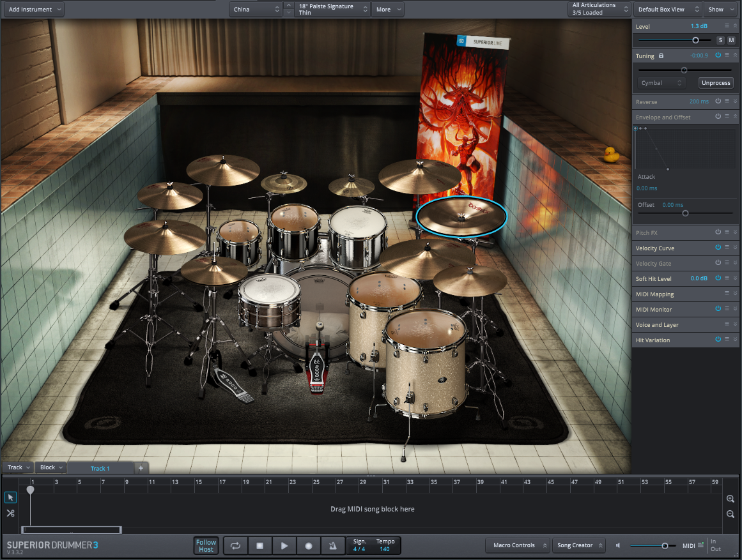Viewport: 742px width, 560px height.
Task: Expand the Macro Controls panel
Action: (x=518, y=545)
